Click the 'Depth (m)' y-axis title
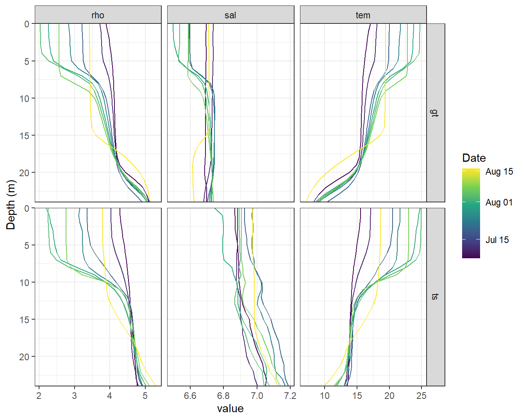The image size is (525, 420). click(11, 205)
